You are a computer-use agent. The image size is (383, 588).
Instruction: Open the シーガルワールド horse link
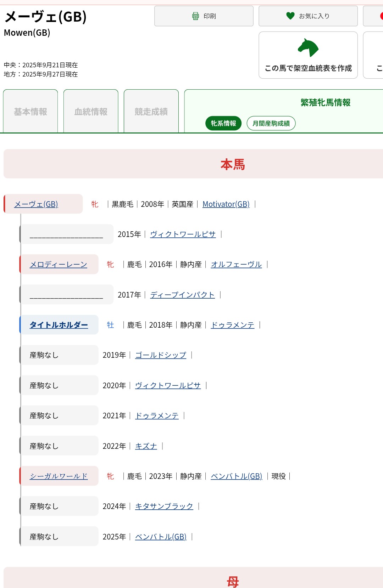coord(59,476)
